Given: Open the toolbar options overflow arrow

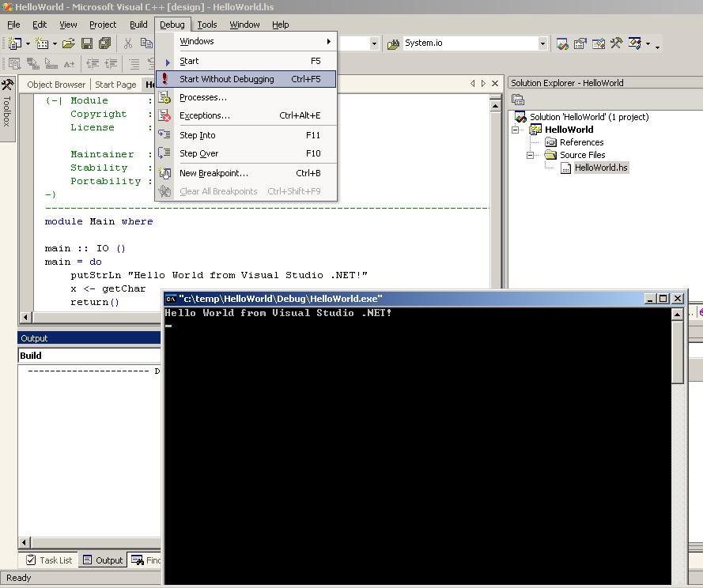Looking at the screenshot, I should point(657,46).
